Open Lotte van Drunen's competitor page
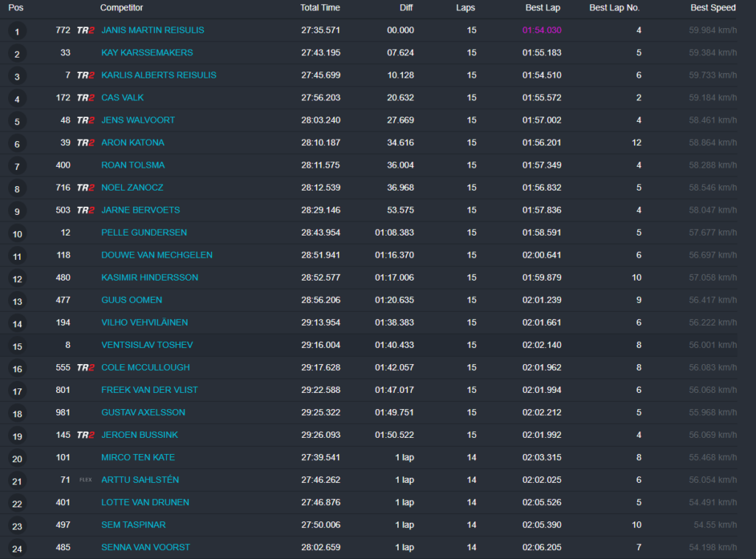The image size is (756, 559). (145, 502)
